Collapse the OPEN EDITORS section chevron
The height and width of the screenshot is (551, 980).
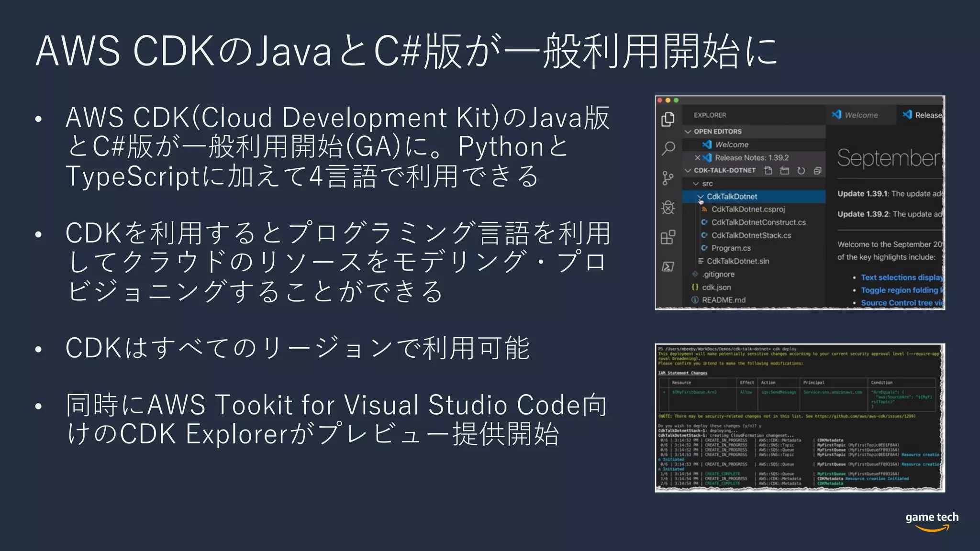688,132
